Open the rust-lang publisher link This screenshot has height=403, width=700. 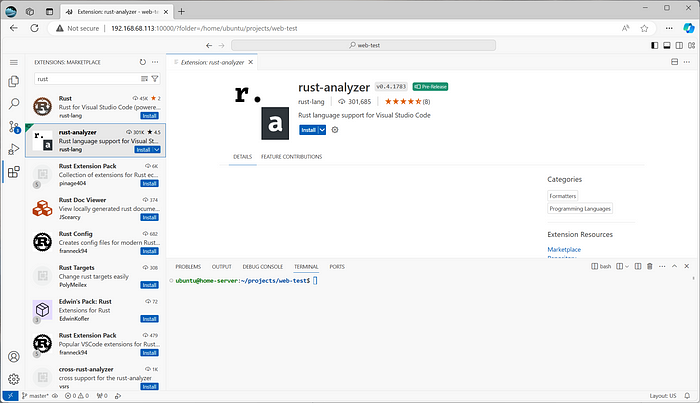point(311,102)
